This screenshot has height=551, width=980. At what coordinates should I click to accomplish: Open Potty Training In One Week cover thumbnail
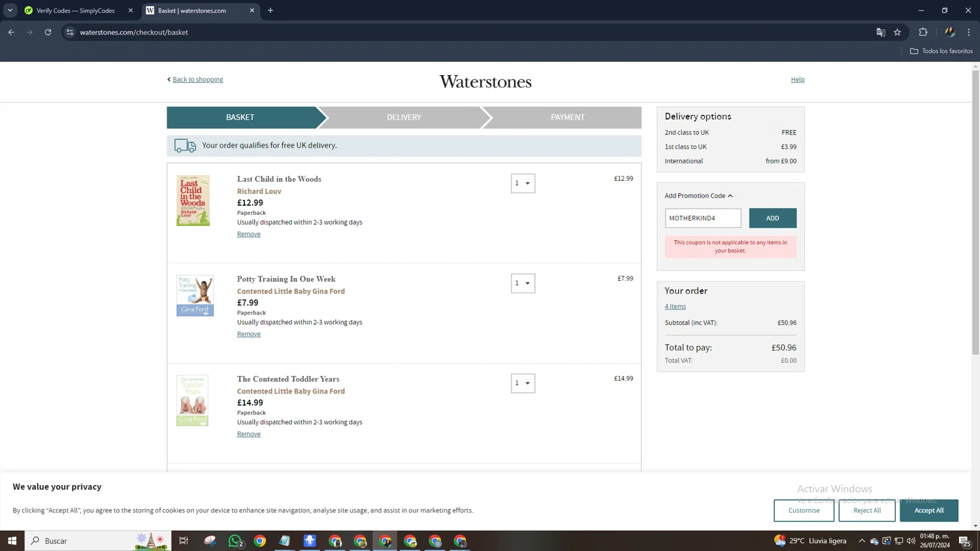coord(195,296)
